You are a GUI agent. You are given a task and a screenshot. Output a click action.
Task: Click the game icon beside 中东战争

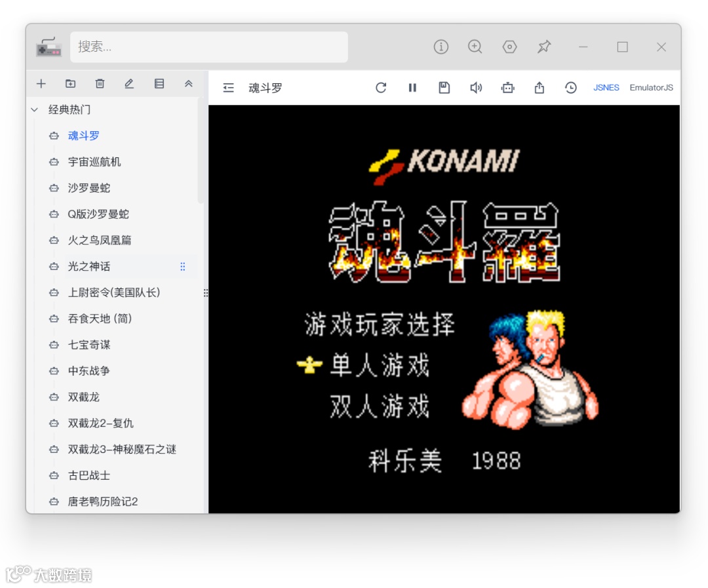click(54, 371)
